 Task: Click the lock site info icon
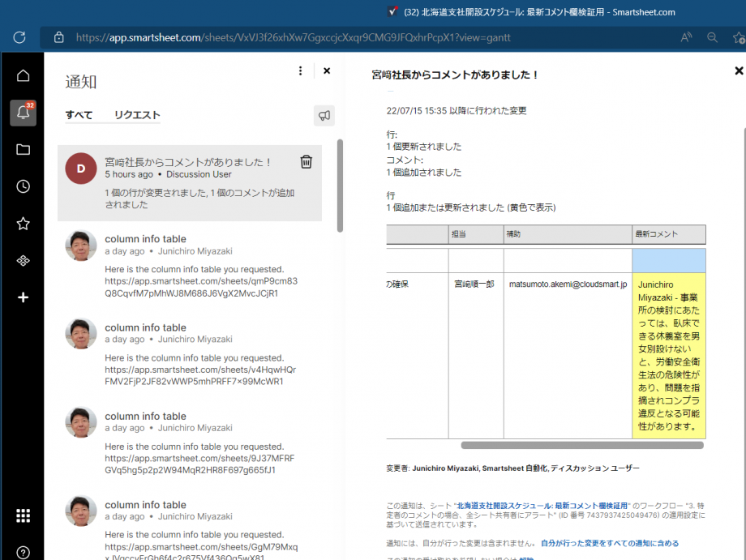[58, 37]
